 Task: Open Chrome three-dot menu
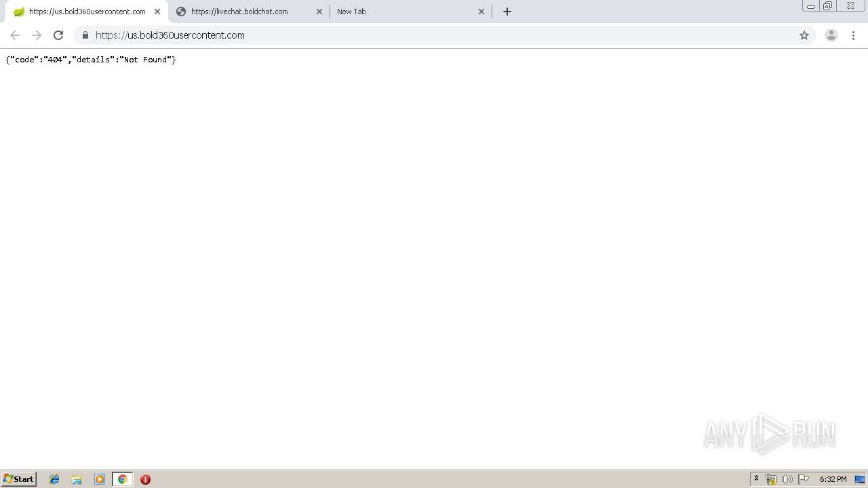tap(854, 35)
